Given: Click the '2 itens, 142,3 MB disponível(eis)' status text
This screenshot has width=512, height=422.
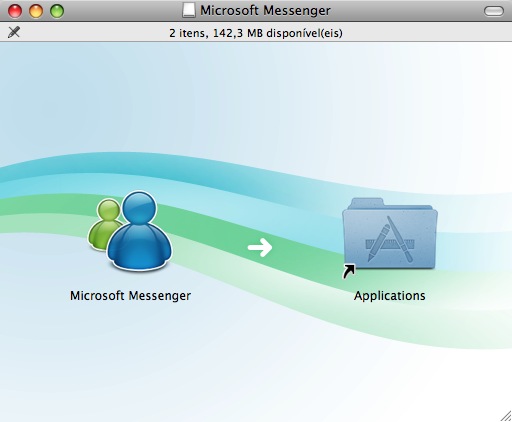Looking at the screenshot, I should [x=256, y=33].
